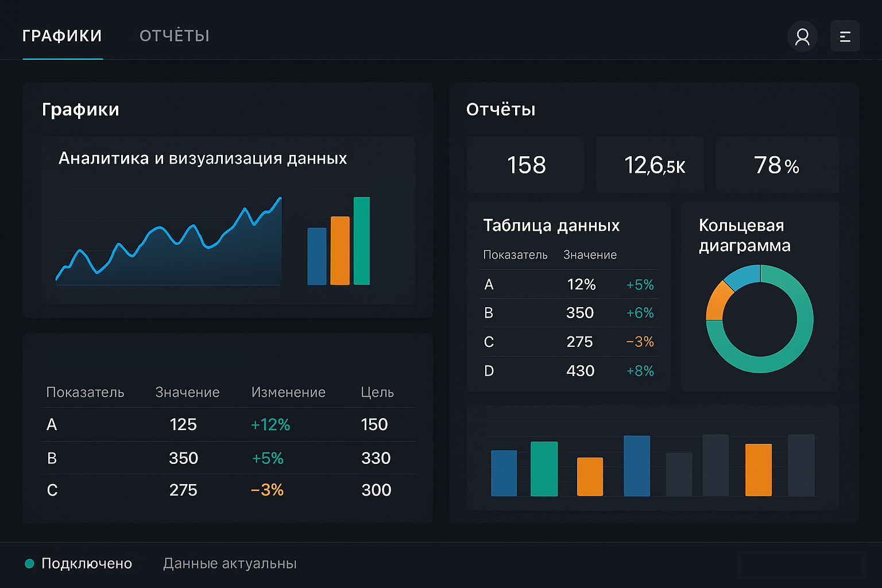Screen dimensions: 882x588
Task: Click the "+8%" change in row D
Action: coord(640,371)
